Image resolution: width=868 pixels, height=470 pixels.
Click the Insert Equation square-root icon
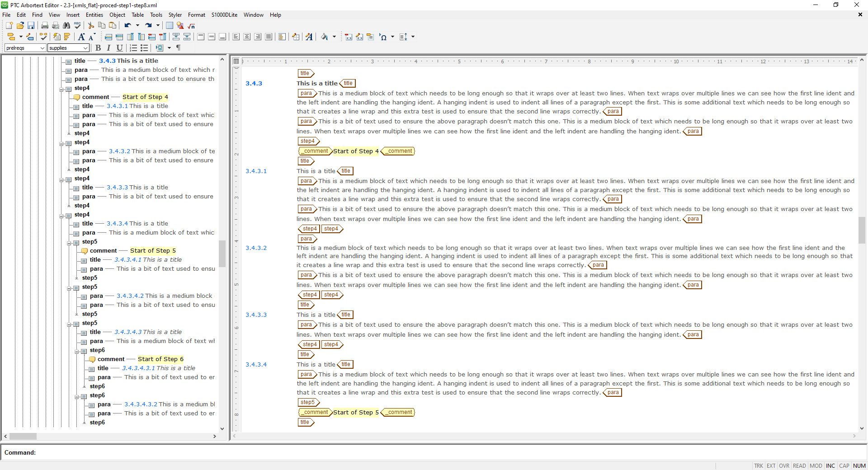(x=191, y=26)
